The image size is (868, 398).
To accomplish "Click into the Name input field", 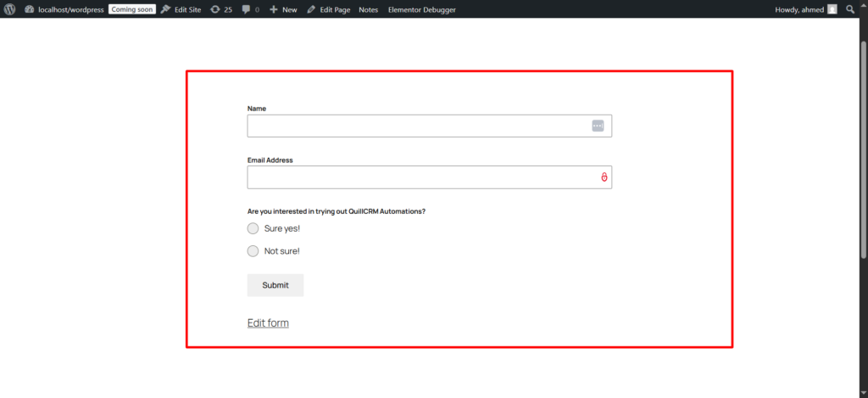I will (415, 126).
